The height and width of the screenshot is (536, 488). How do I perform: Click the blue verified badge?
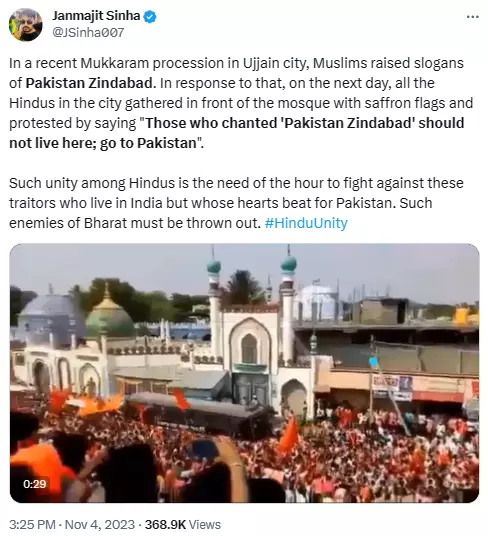150,16
